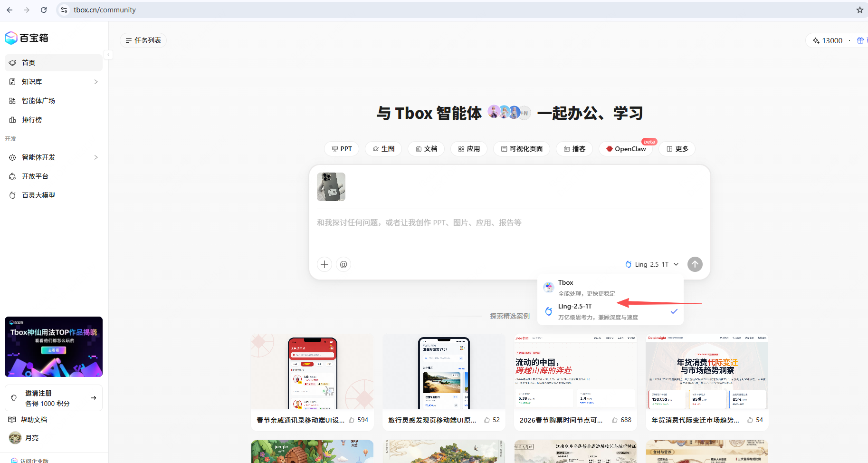Click the + attachment icon in the composer
868x463 pixels.
(x=324, y=264)
